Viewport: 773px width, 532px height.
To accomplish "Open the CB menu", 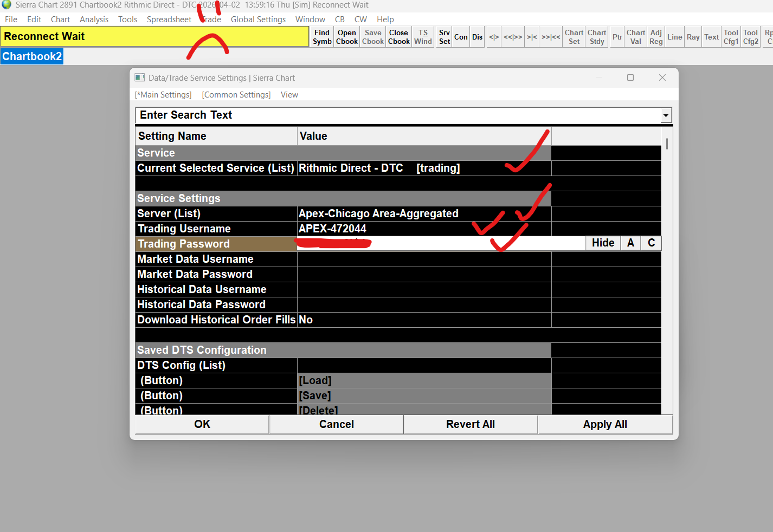I will [340, 20].
